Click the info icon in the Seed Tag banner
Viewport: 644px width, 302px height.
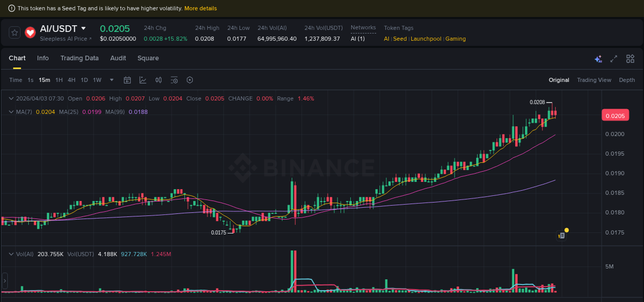click(12, 8)
